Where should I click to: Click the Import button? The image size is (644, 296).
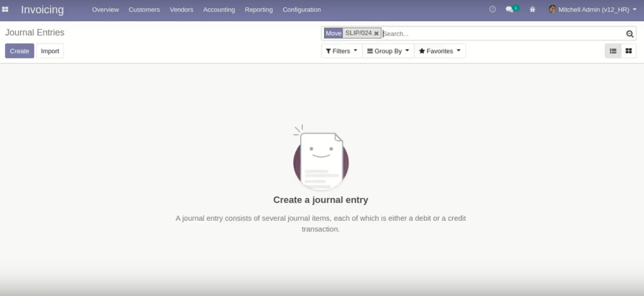[50, 51]
